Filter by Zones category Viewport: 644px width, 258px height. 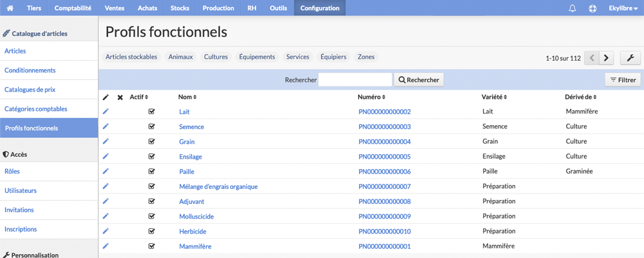366,57
